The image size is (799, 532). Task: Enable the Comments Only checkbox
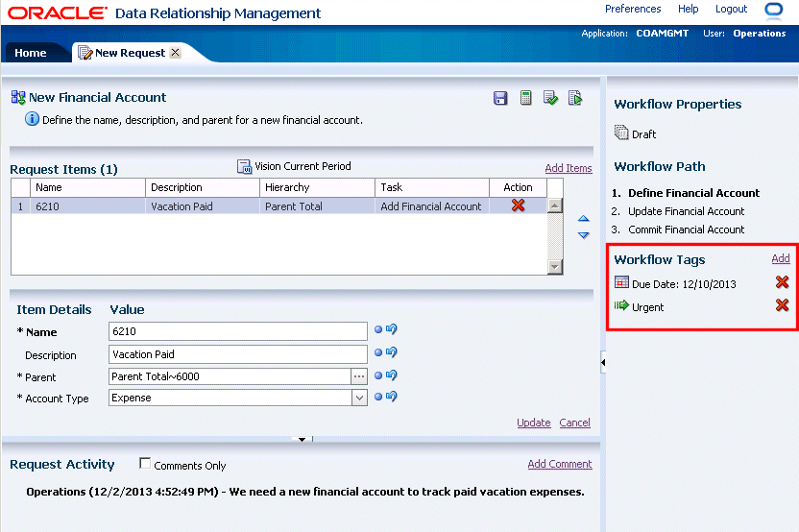145,463
